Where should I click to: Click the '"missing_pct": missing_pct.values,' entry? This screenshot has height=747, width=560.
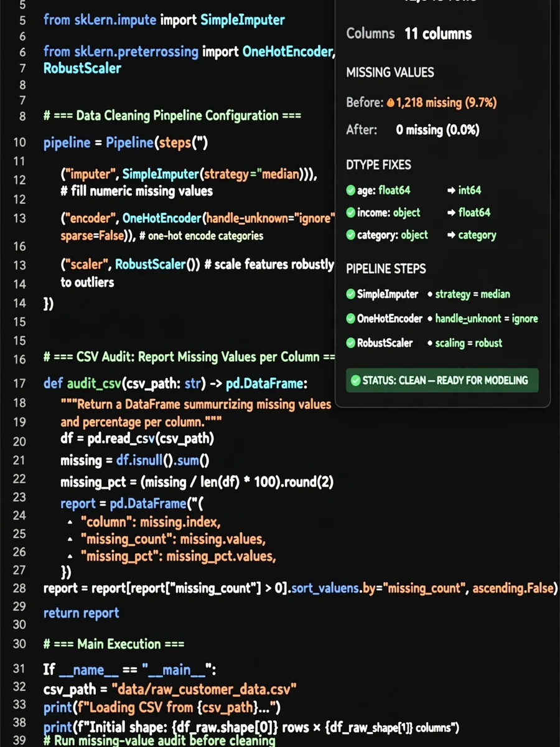[x=179, y=556]
